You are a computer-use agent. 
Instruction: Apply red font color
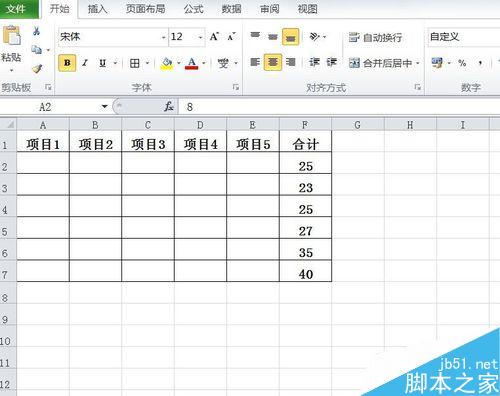pyautogui.click(x=192, y=63)
